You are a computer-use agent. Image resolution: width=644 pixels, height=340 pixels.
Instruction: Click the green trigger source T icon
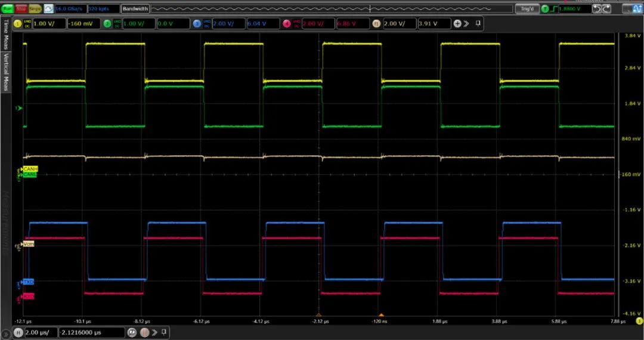[x=544, y=8]
